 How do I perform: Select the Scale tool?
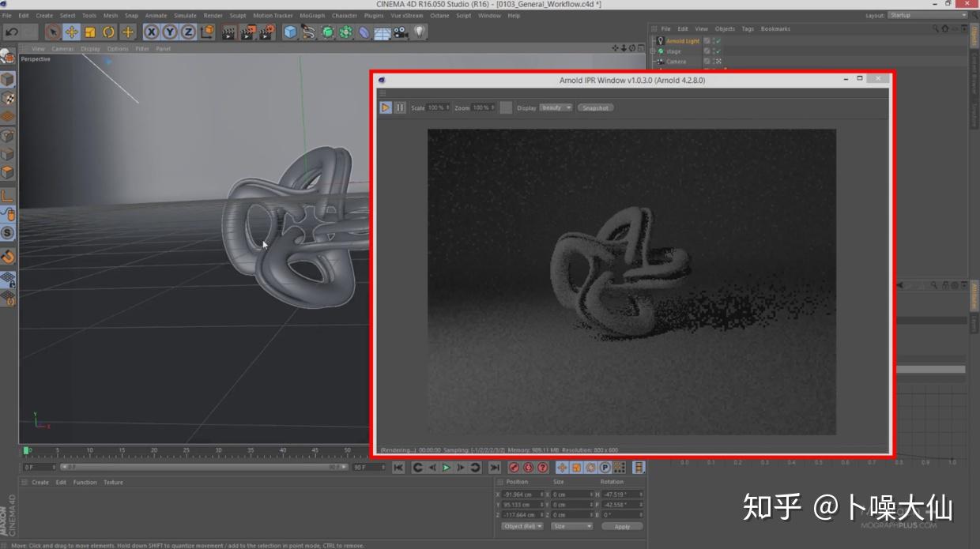89,32
